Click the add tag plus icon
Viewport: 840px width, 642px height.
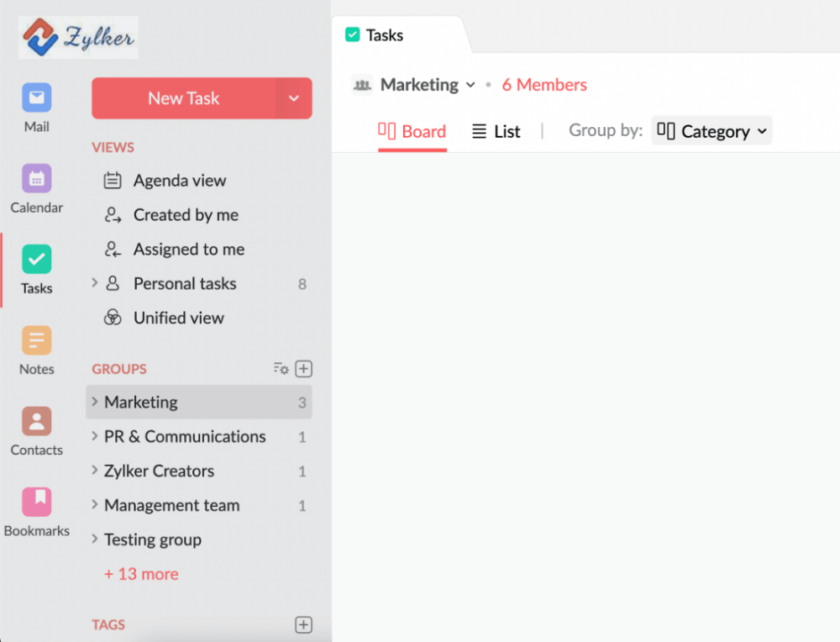tap(304, 624)
